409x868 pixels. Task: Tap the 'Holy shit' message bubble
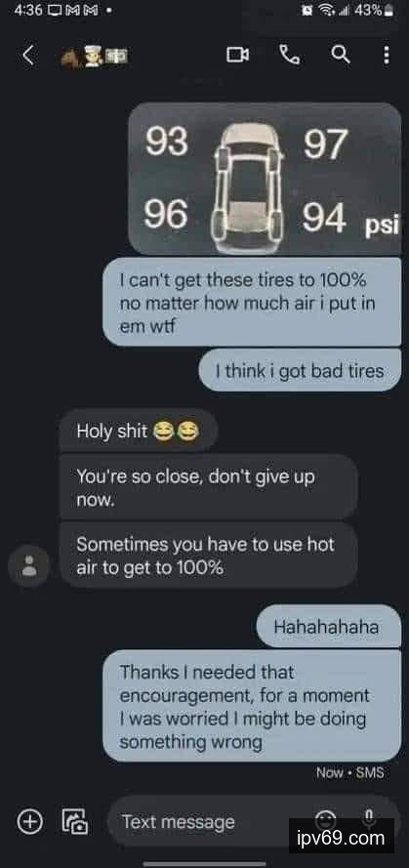tap(138, 432)
